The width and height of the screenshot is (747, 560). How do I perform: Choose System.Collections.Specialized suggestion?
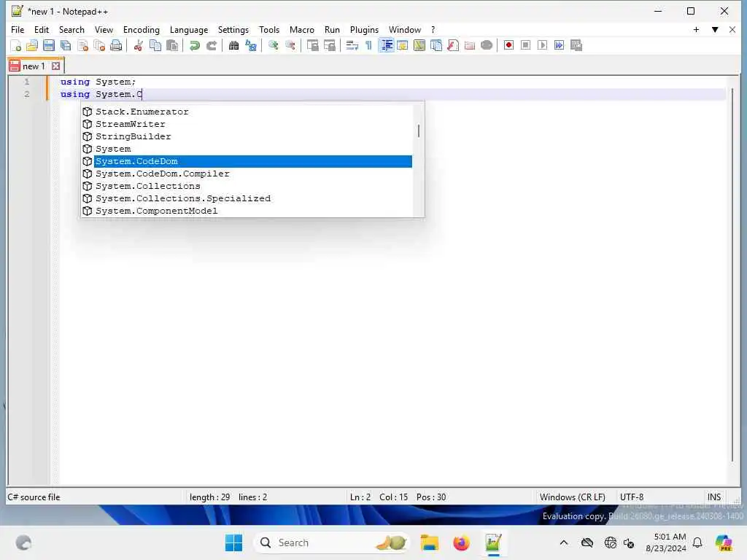[247, 198]
